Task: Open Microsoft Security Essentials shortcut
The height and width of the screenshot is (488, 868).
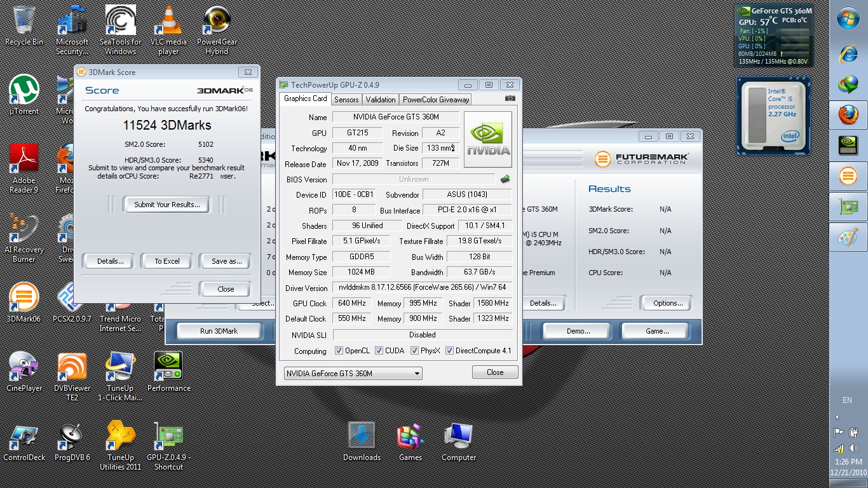Action: [72, 30]
